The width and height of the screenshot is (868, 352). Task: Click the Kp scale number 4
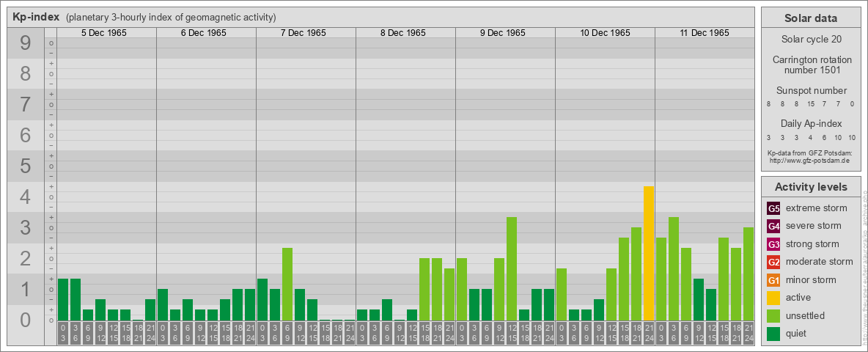25,197
